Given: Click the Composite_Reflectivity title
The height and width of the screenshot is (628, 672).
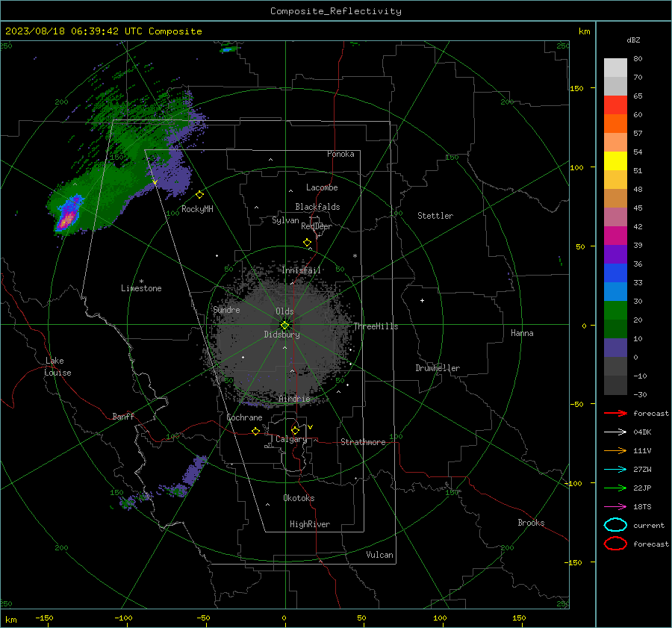Looking at the screenshot, I should coord(336,11).
